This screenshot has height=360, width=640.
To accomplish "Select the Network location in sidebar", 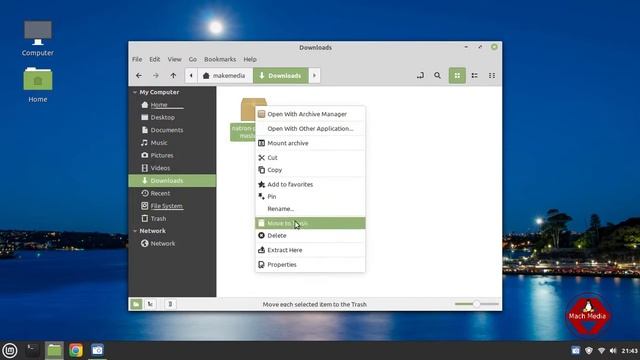I will (x=172, y=244).
